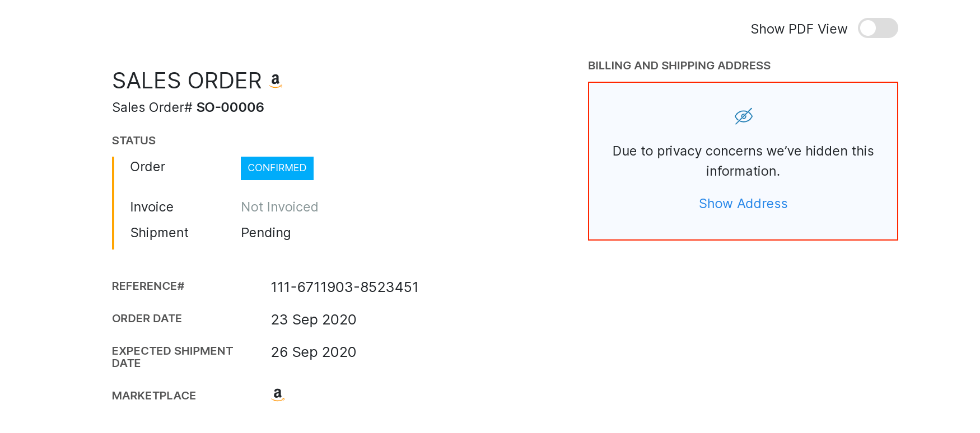
Task: Click expected shipment date 26 Sep 2020
Action: [314, 352]
